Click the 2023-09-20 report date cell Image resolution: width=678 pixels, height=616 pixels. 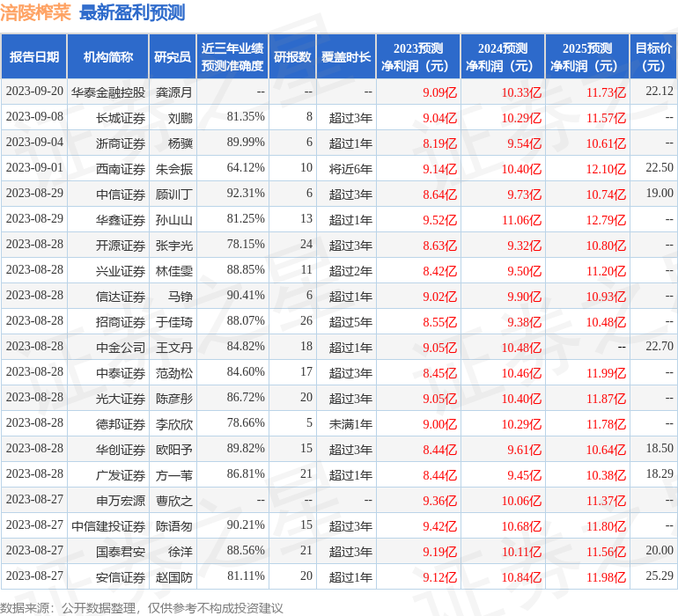[x=34, y=92]
